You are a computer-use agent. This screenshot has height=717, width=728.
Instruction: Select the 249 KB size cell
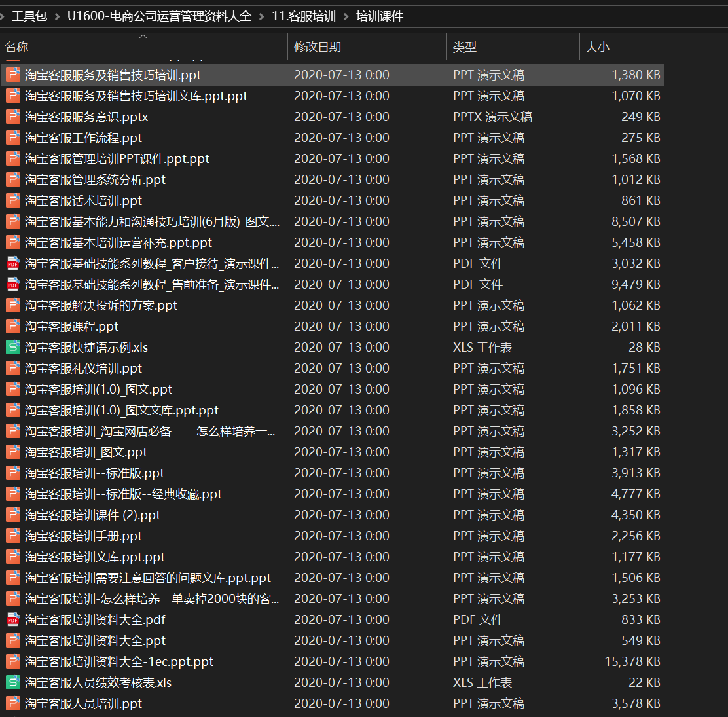[641, 117]
